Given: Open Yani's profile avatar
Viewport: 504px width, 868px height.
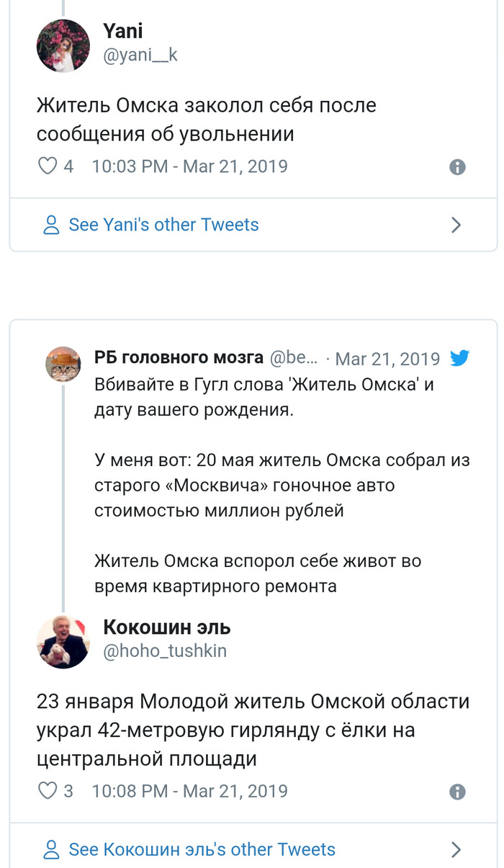Looking at the screenshot, I should [x=63, y=45].
